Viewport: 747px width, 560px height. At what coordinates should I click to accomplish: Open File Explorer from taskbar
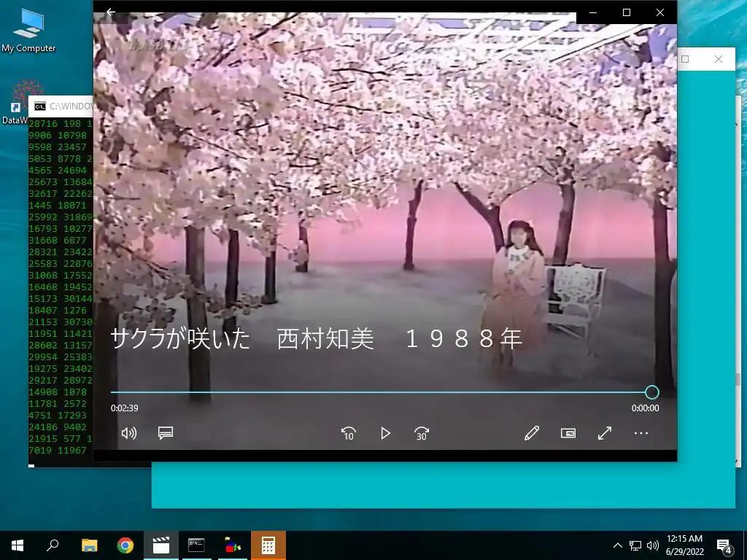(89, 545)
